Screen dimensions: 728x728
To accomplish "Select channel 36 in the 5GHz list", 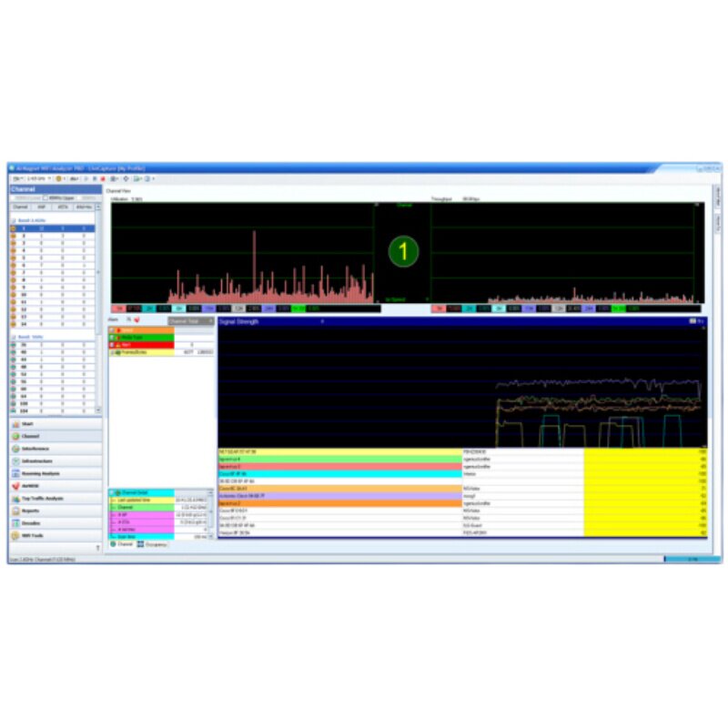I will tap(53, 345).
